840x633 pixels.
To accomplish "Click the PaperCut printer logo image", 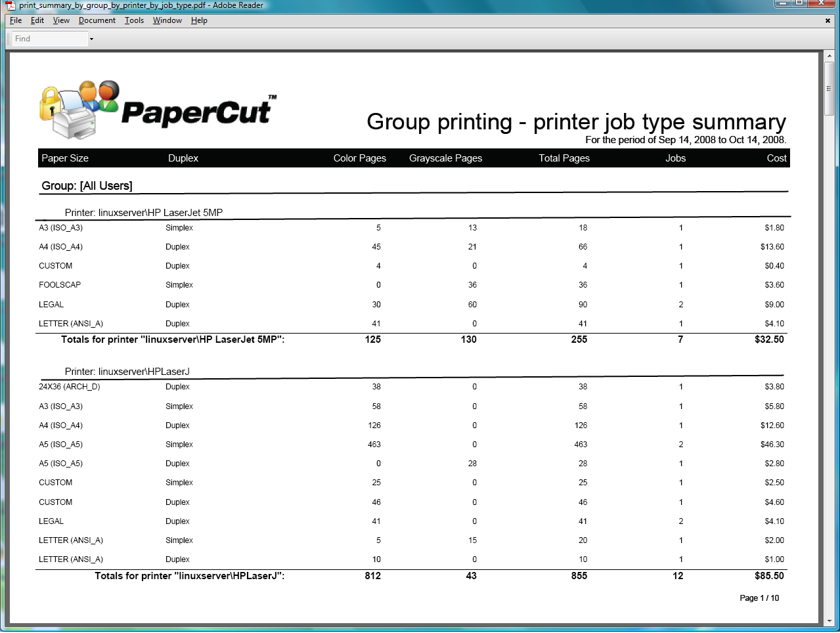I will [79, 110].
